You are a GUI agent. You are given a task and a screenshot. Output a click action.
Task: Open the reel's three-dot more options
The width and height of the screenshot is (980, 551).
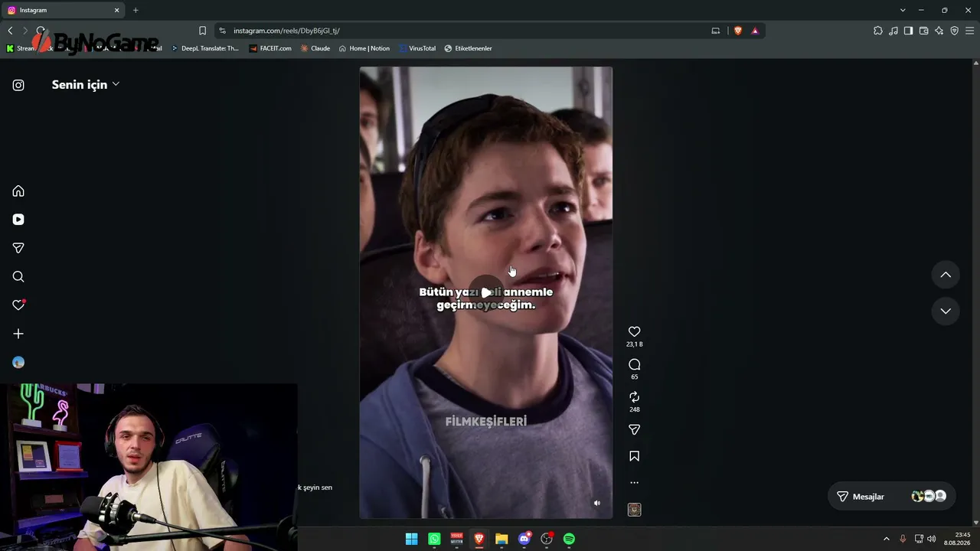coord(634,483)
